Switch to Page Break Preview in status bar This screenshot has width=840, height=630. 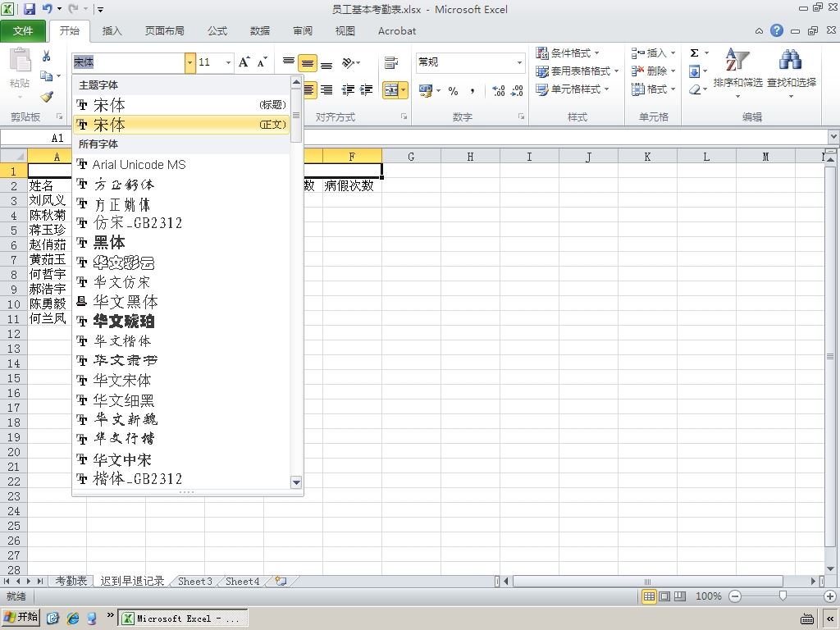click(680, 596)
